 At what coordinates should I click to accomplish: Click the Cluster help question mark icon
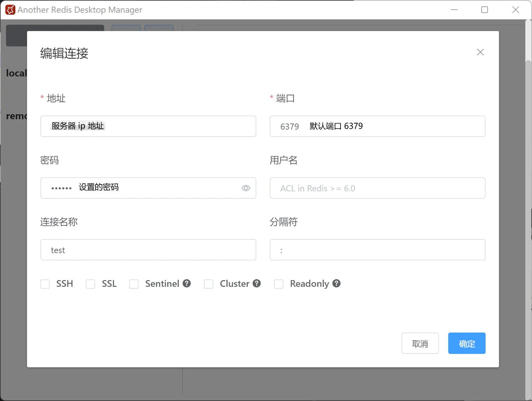pyautogui.click(x=257, y=283)
